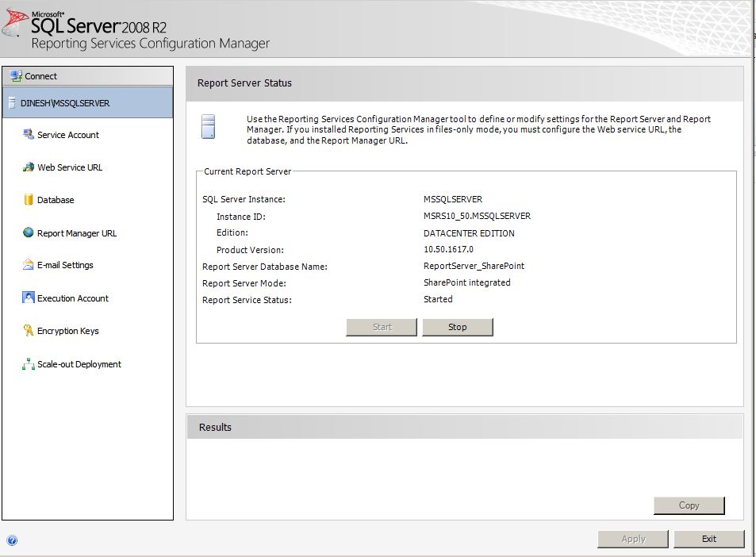Click the E-mail Settings envelope icon

tap(29, 265)
